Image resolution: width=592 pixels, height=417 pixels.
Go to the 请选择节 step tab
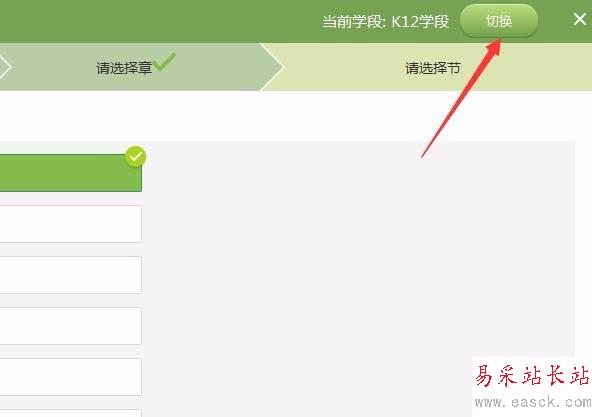433,68
